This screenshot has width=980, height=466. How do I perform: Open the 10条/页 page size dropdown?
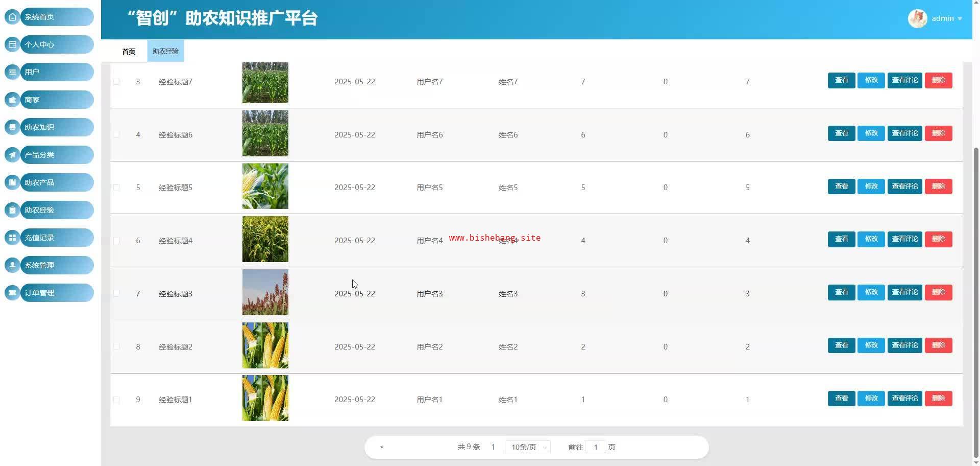(528, 447)
